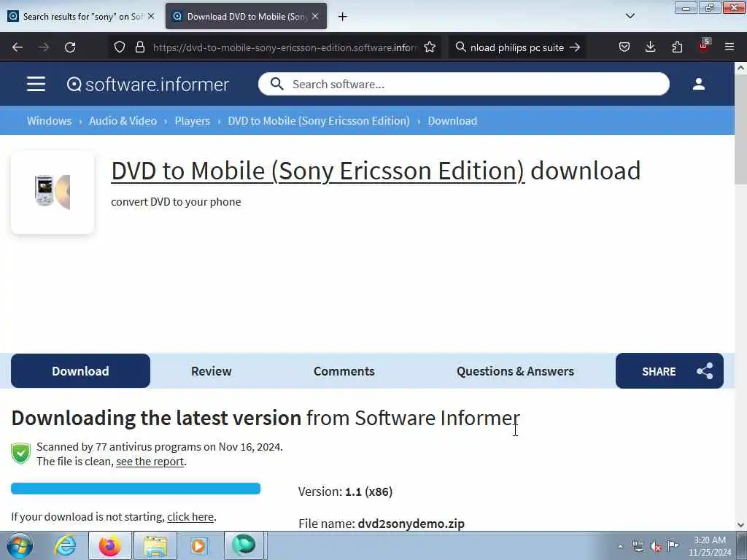Click the muted volume tray icon
This screenshot has height=560, width=747.
point(656,546)
